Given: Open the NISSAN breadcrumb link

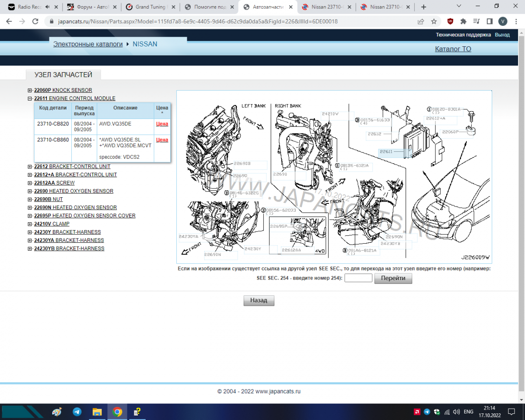Looking at the screenshot, I should [x=145, y=44].
